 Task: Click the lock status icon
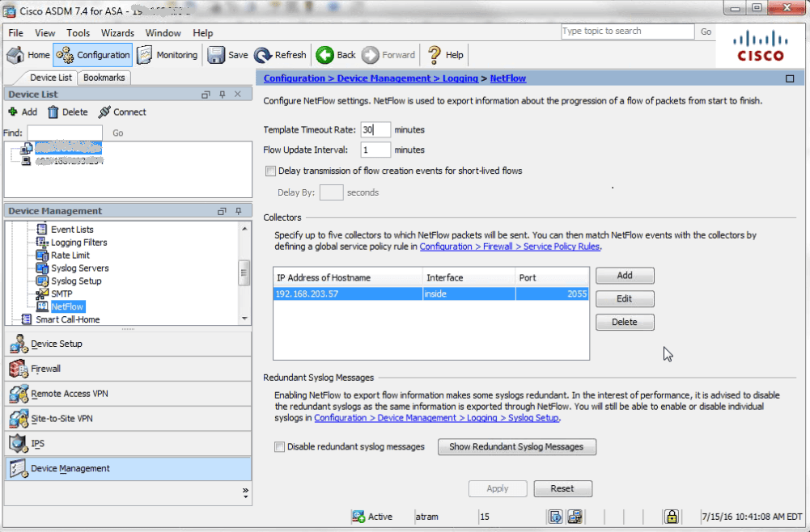(671, 517)
